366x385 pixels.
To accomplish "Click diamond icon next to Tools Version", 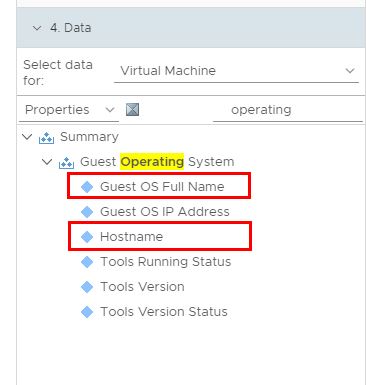I will pos(87,287).
